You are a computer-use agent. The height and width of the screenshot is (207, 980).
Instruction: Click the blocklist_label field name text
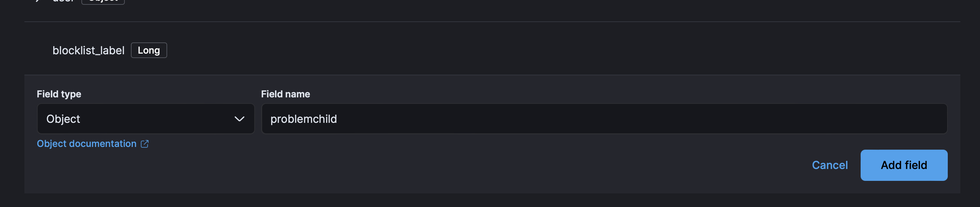88,50
